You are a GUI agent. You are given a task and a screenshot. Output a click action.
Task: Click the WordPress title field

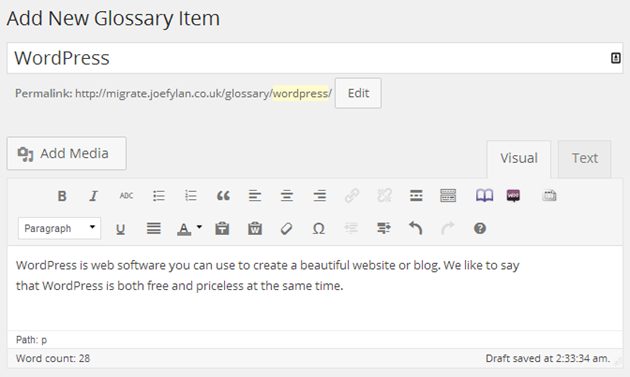pyautogui.click(x=315, y=58)
